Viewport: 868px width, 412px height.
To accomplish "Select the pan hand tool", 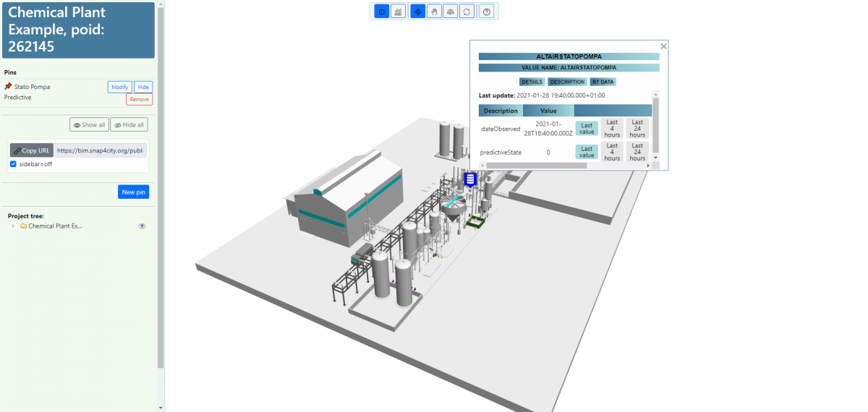I will [434, 12].
